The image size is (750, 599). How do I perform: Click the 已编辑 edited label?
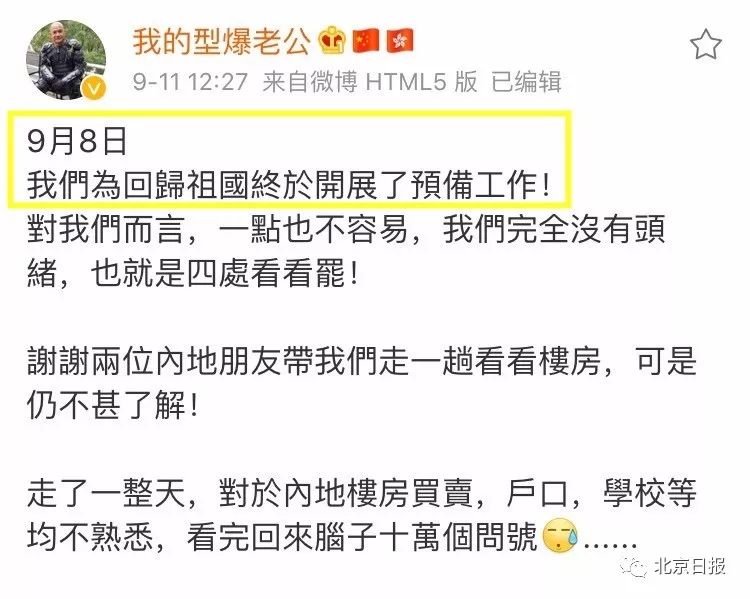tap(526, 81)
